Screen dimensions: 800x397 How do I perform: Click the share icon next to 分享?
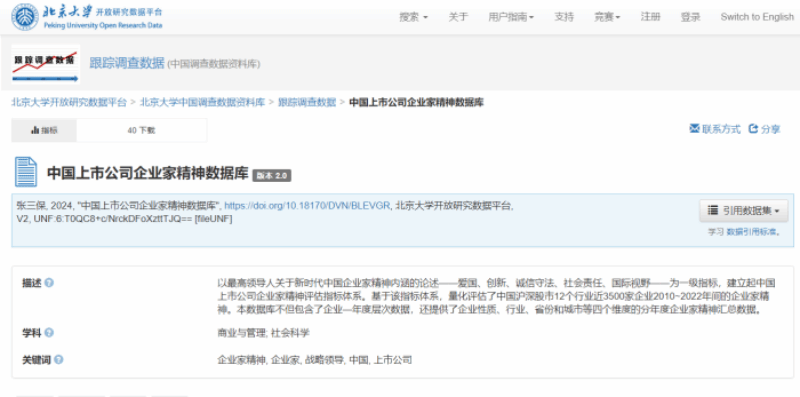click(x=754, y=129)
